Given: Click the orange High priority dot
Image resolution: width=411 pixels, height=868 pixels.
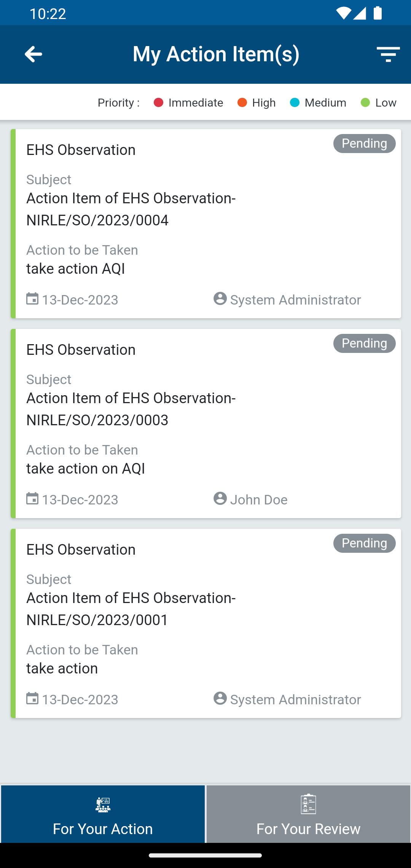Looking at the screenshot, I should [x=242, y=103].
